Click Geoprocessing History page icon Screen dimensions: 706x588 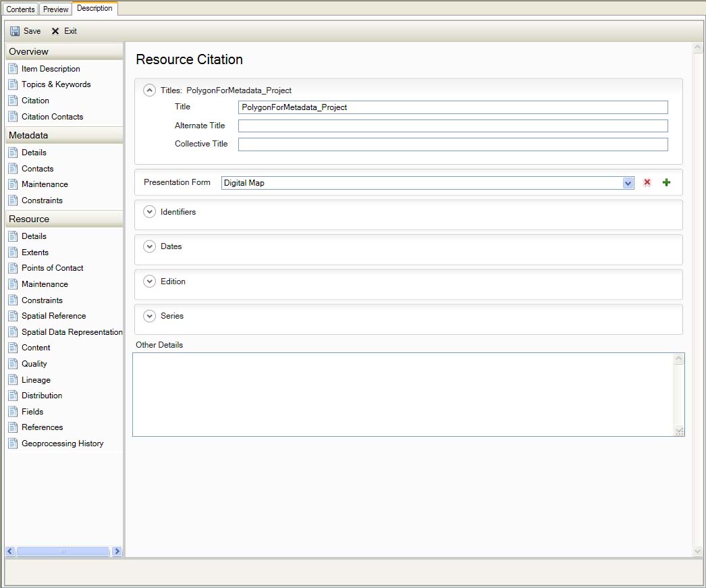(x=13, y=444)
